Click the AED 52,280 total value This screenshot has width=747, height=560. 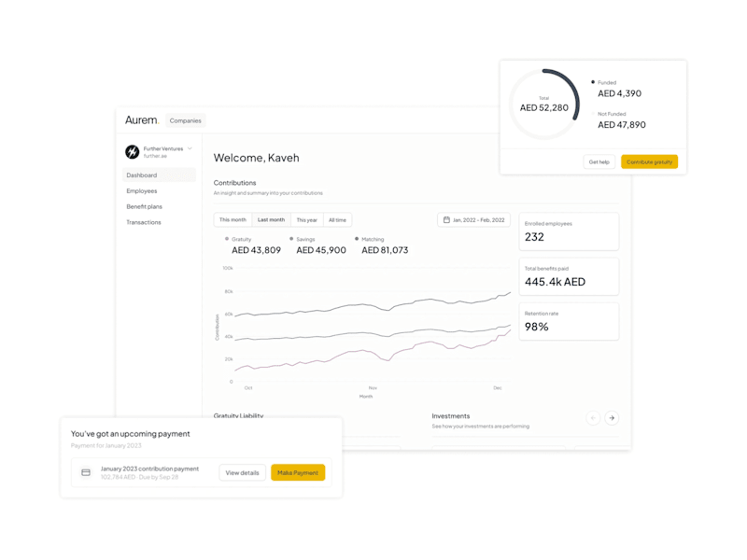click(544, 107)
